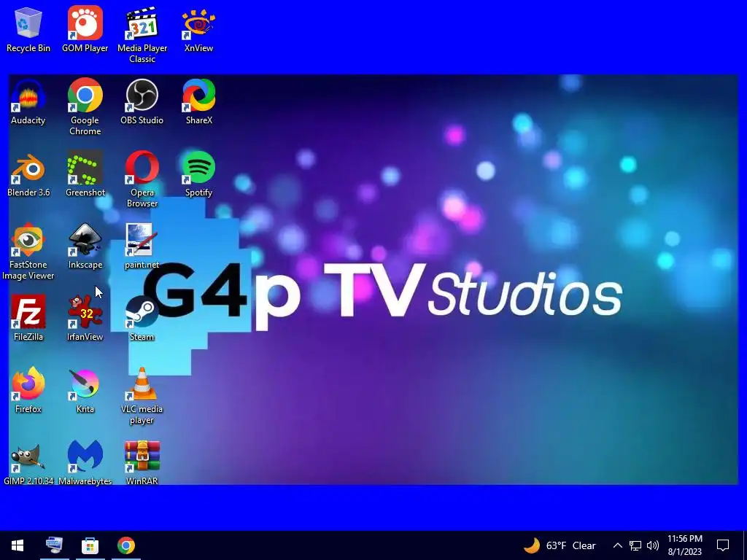Click the volume speaker tray icon
The height and width of the screenshot is (560, 747).
pos(653,545)
